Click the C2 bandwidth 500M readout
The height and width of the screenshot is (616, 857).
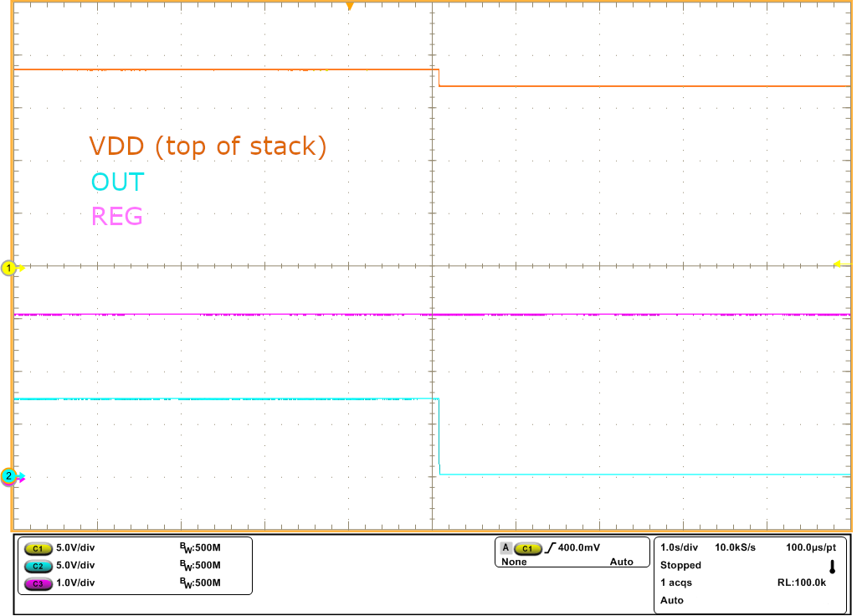pos(199,566)
